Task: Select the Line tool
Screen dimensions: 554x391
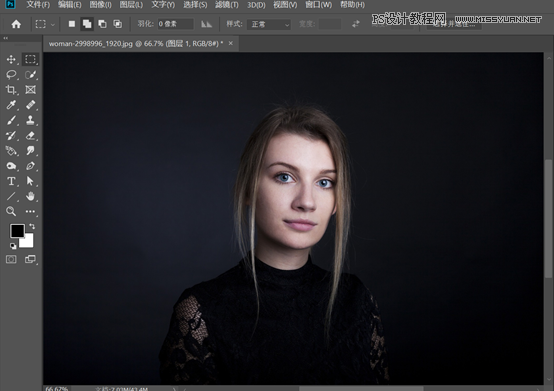Action: click(11, 196)
